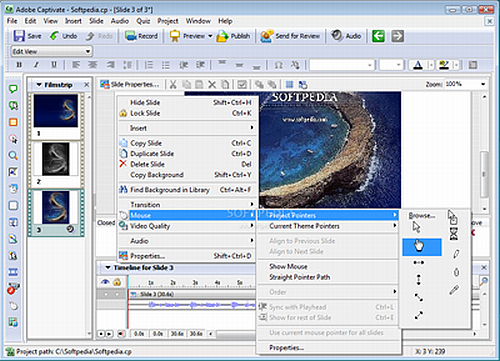
Task: Toggle timeline lock icon
Action: (117, 282)
